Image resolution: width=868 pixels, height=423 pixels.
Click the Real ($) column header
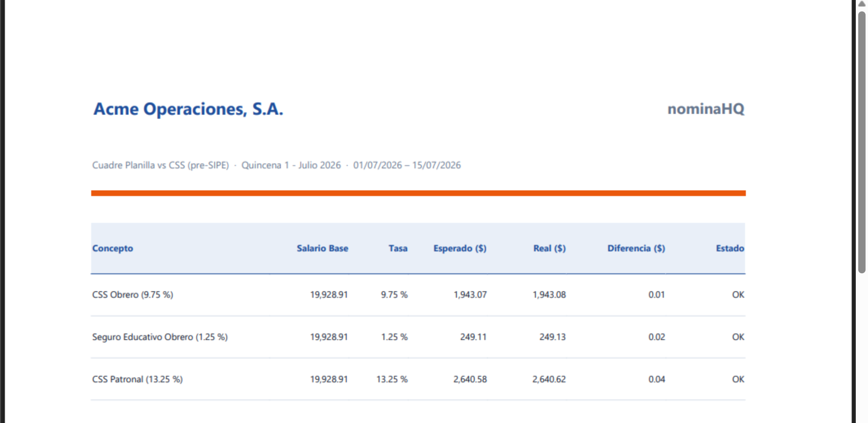pyautogui.click(x=550, y=249)
